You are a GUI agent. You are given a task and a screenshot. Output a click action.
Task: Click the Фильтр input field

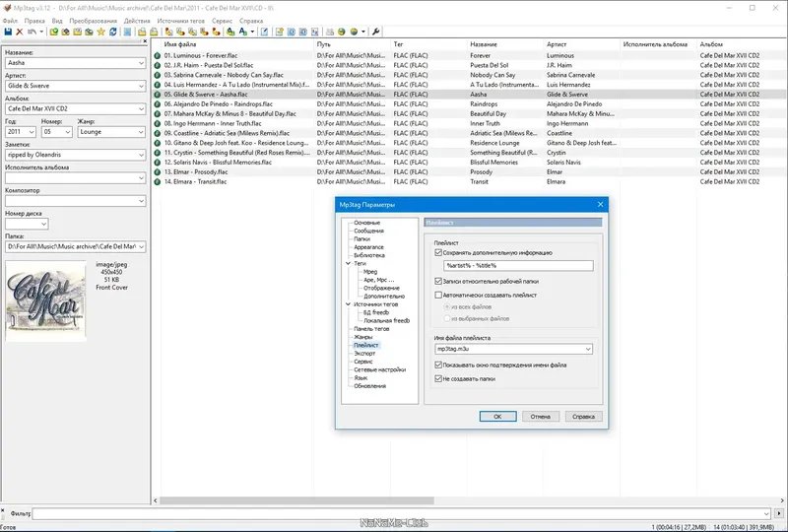click(400, 513)
